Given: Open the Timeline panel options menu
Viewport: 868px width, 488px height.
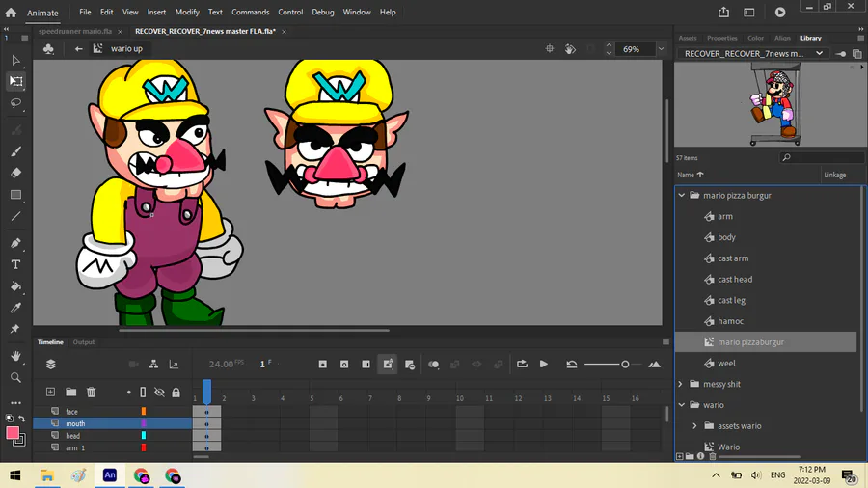Looking at the screenshot, I should click(x=665, y=342).
